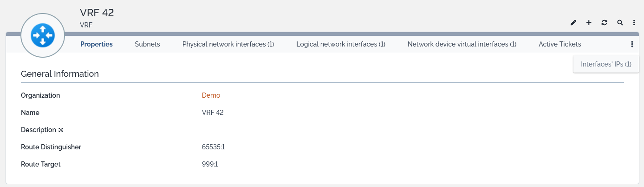View Network device virtual interfaces tab
The height and width of the screenshot is (187, 644).
click(462, 44)
